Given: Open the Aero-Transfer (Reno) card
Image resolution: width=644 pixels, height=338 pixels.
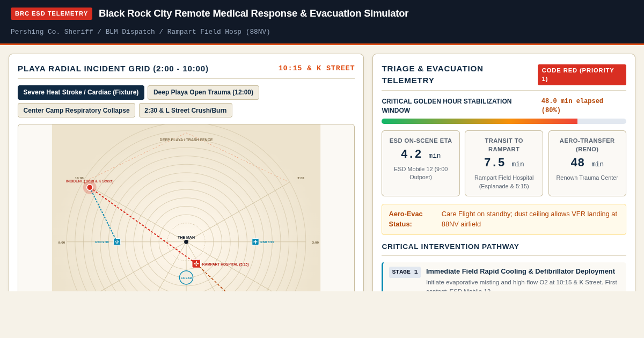Looking at the screenshot, I should [587, 163].
